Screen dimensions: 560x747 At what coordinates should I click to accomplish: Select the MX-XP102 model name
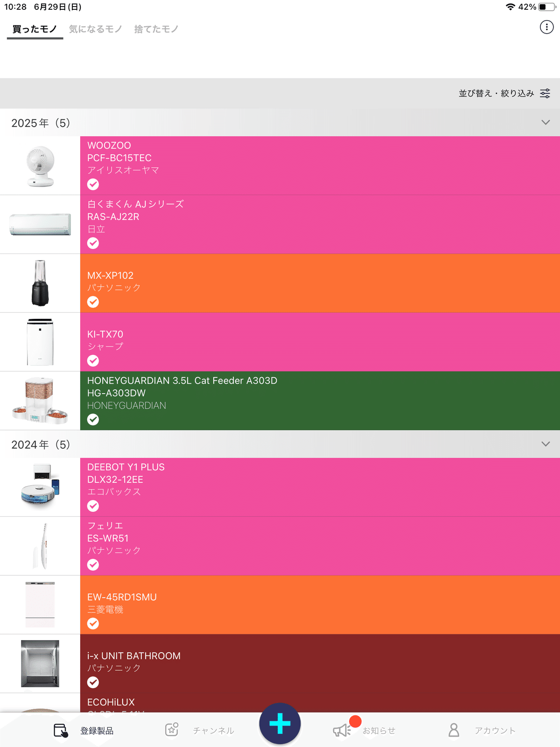click(111, 275)
